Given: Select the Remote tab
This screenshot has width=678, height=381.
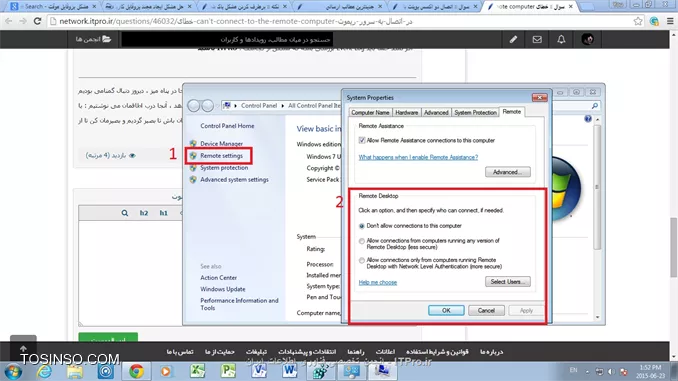Looking at the screenshot, I should 512,112.
